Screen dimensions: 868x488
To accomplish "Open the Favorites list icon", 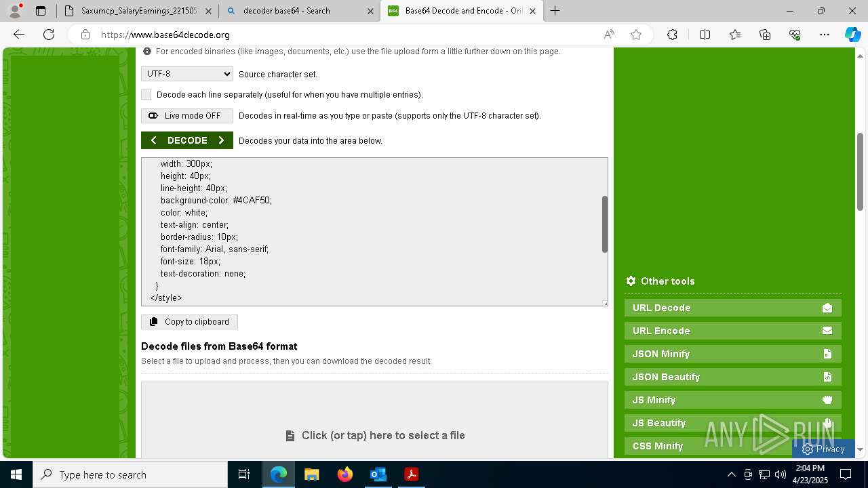I will 735,35.
